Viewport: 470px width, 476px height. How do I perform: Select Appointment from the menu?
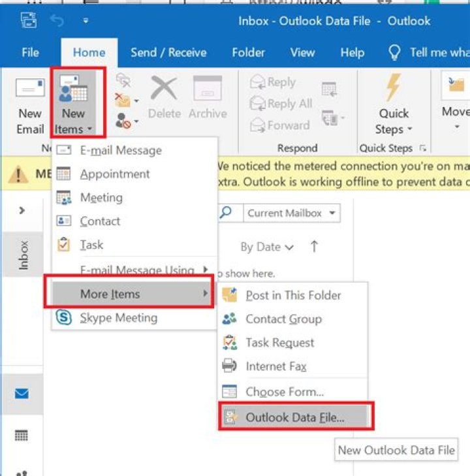pos(134,174)
